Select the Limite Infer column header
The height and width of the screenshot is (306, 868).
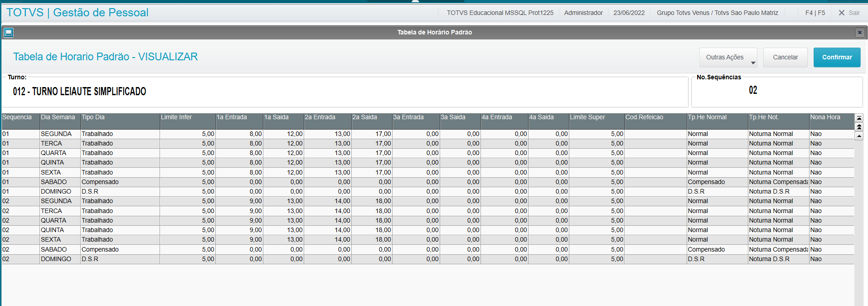coord(188,121)
